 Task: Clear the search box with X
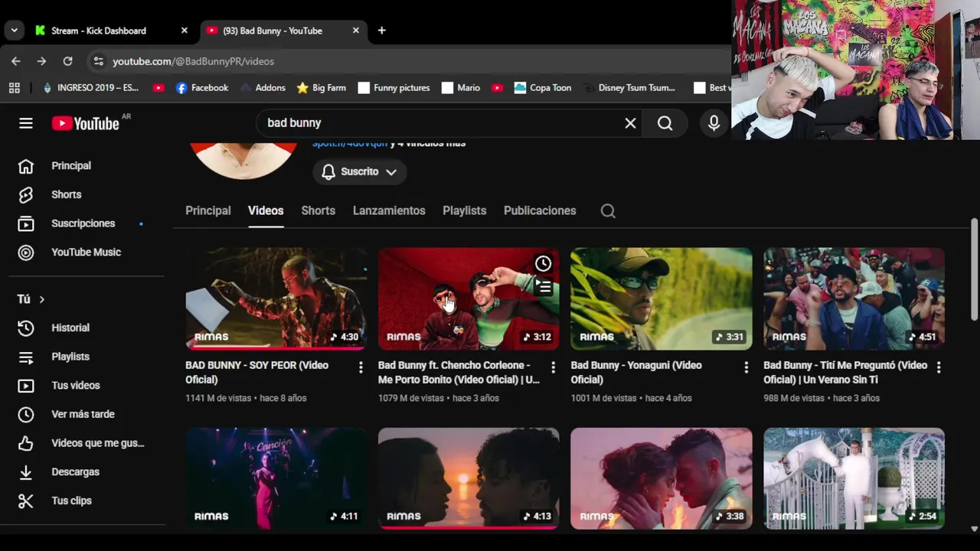pos(630,123)
